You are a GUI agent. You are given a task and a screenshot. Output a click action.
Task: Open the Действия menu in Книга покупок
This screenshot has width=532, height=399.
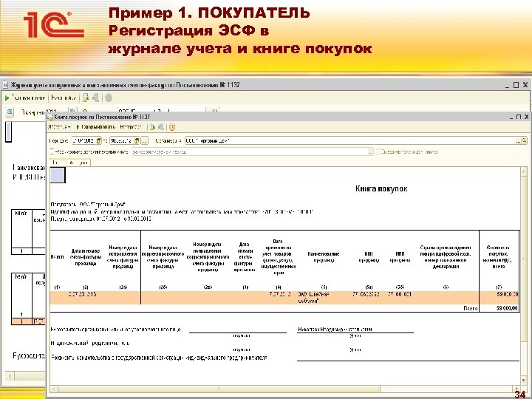[x=59, y=127]
